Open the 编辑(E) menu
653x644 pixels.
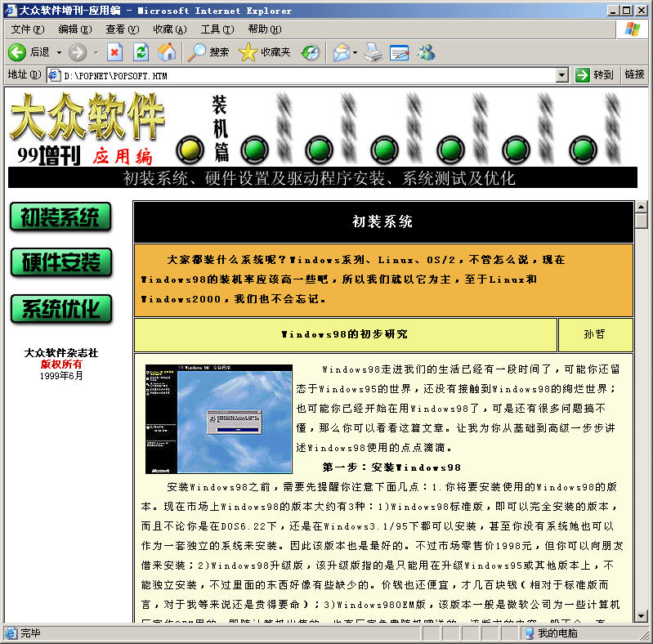pyautogui.click(x=75, y=29)
